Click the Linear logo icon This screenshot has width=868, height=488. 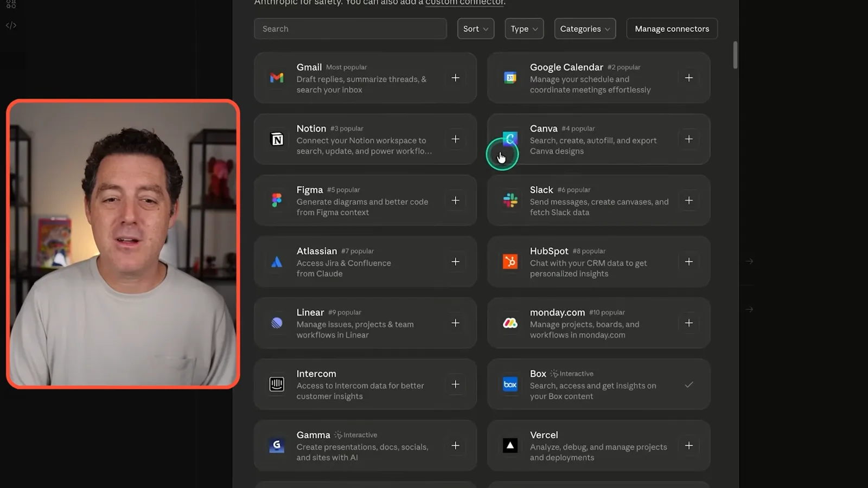pyautogui.click(x=277, y=323)
